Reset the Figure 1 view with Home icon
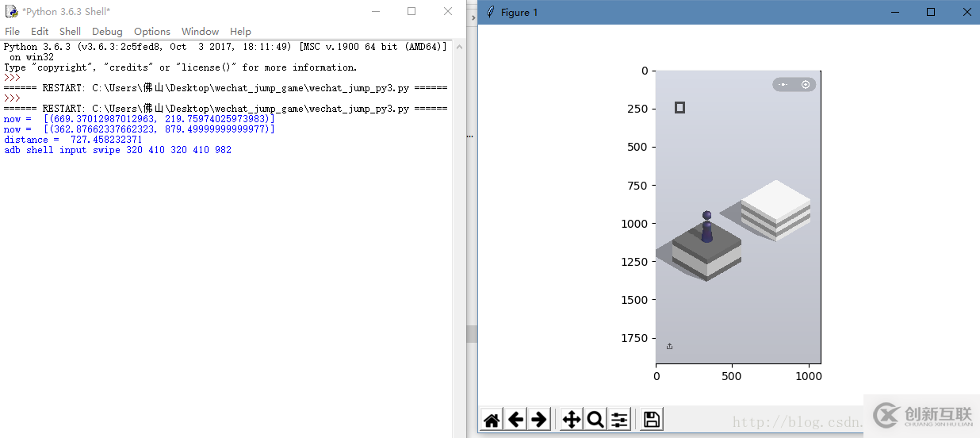 (492, 420)
